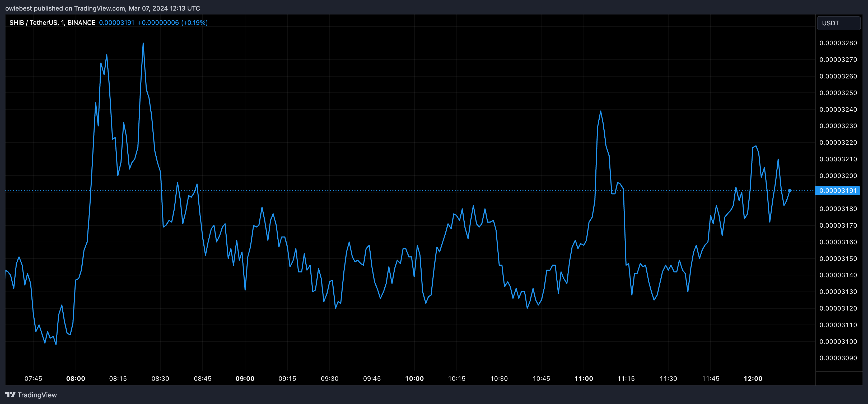Click the 0.00003280 price scale label
868x404 pixels.
click(x=838, y=43)
